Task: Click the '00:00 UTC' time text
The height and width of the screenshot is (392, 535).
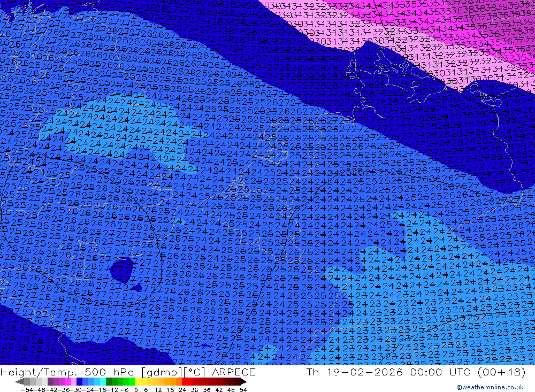Action: coord(440,372)
